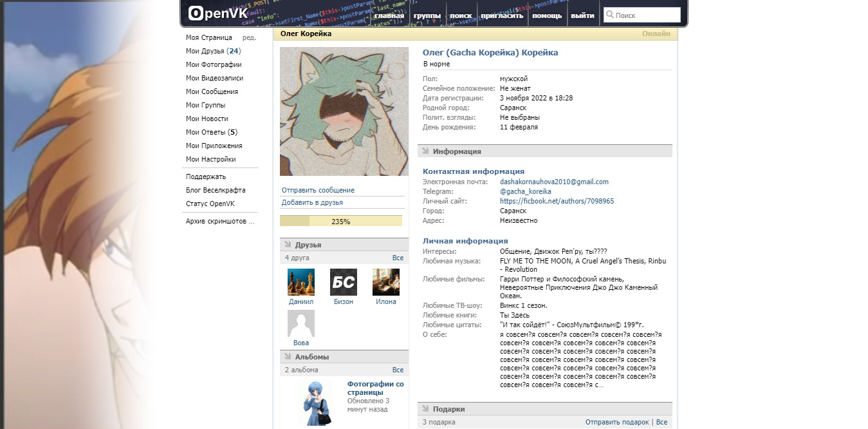Click the Бизон name link

click(x=344, y=301)
